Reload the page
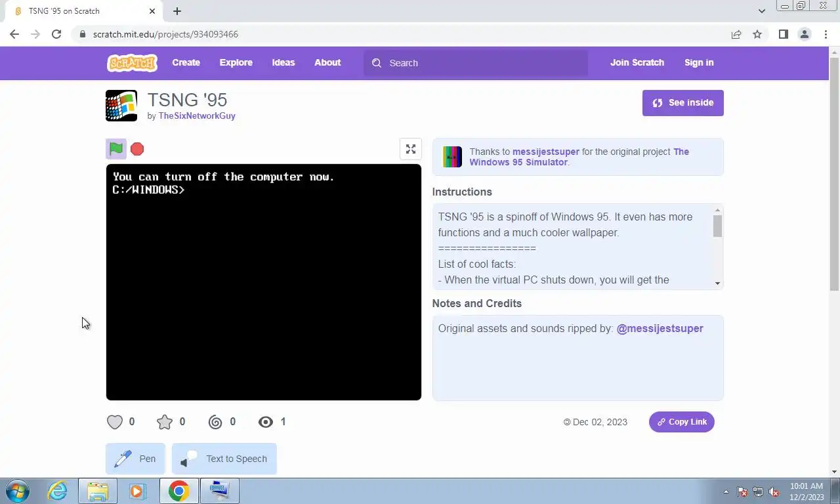840x504 pixels. point(56,34)
